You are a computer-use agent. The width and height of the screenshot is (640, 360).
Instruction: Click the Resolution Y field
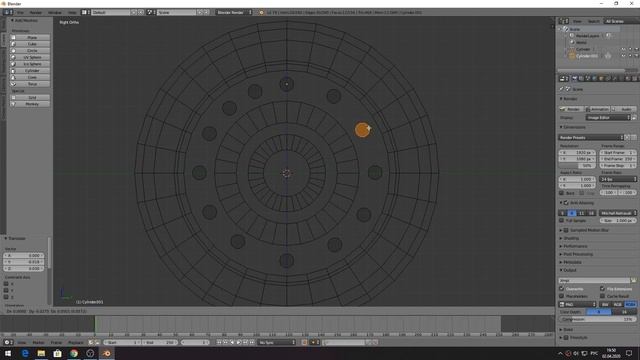[577, 159]
